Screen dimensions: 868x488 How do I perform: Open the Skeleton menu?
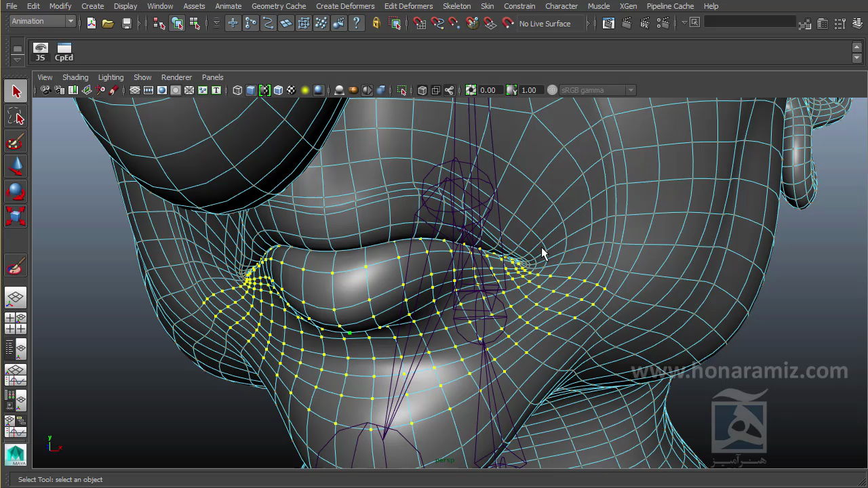[456, 6]
